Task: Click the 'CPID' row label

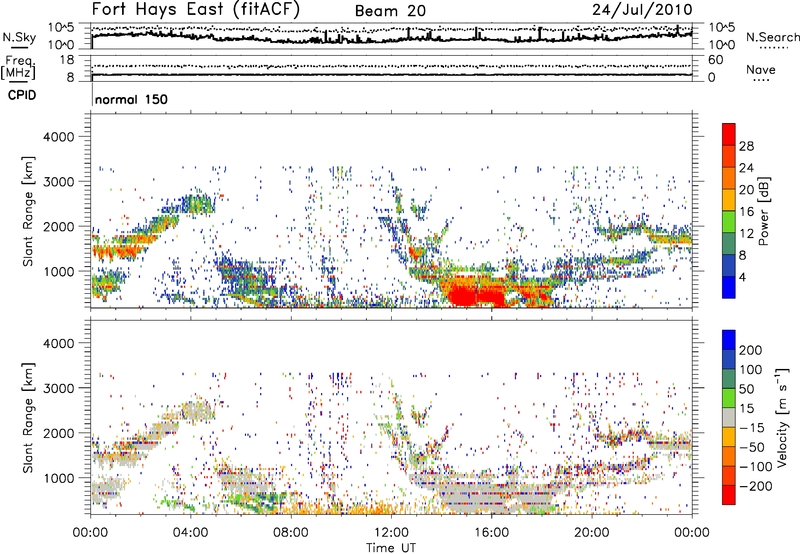Action: tap(22, 95)
